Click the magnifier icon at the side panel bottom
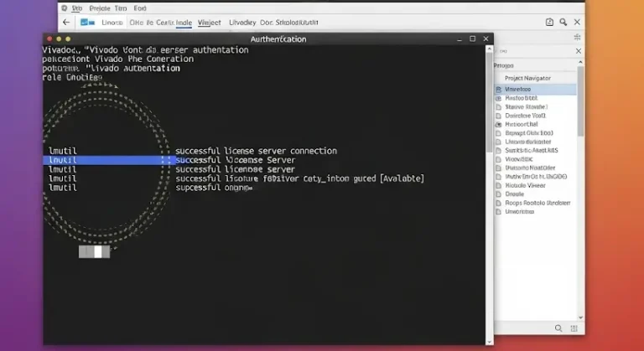This screenshot has width=644, height=351. (558, 328)
